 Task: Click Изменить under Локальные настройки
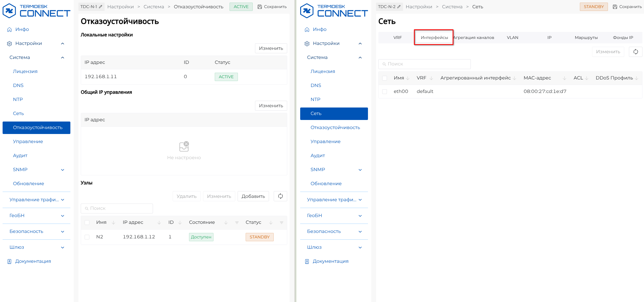tap(271, 48)
